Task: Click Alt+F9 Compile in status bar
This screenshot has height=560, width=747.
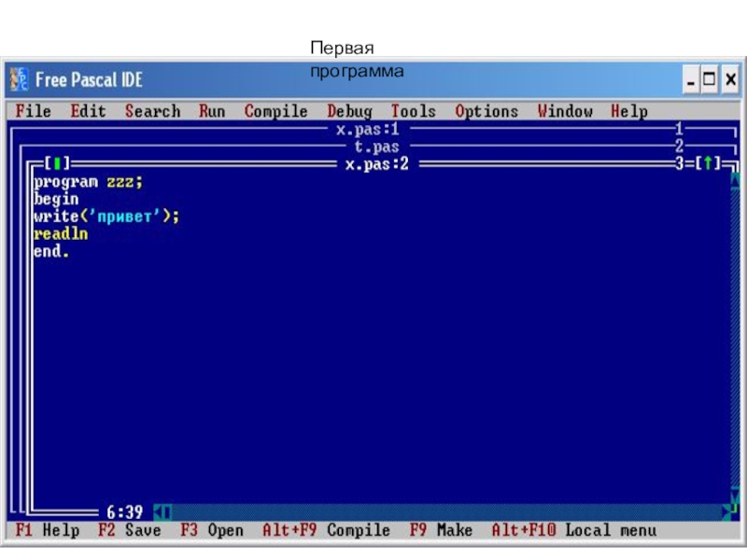Action: tap(326, 530)
